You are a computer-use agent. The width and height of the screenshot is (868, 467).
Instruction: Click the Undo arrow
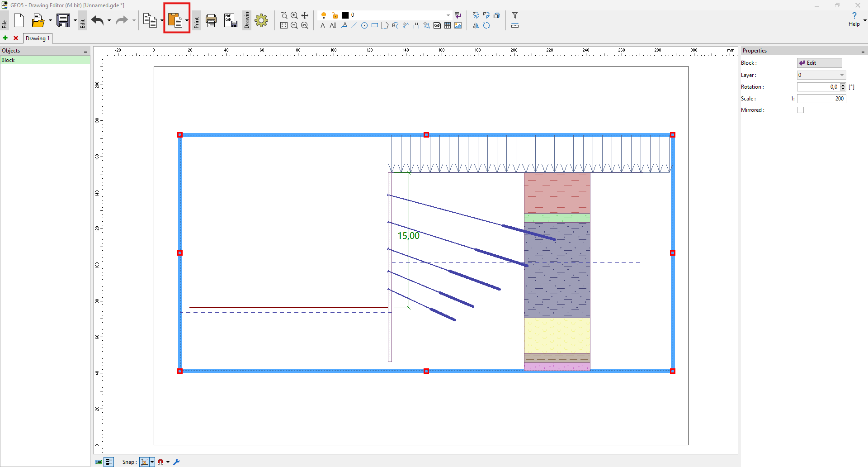[x=98, y=20]
